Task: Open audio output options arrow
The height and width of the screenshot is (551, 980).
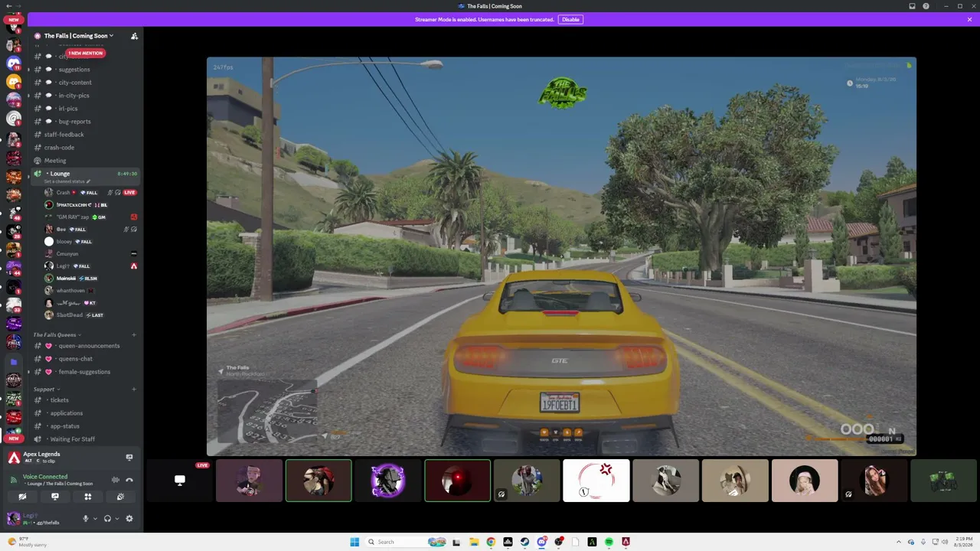Action: (x=116, y=519)
